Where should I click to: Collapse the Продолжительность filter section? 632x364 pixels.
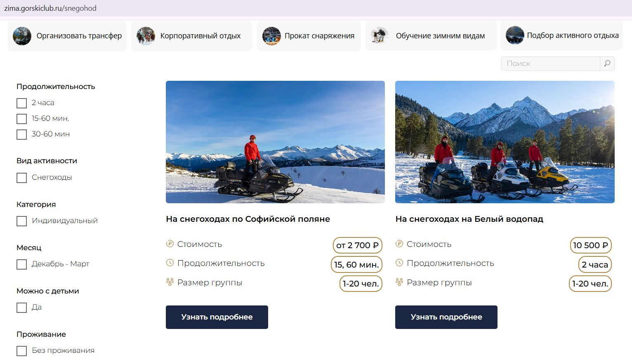click(x=56, y=87)
